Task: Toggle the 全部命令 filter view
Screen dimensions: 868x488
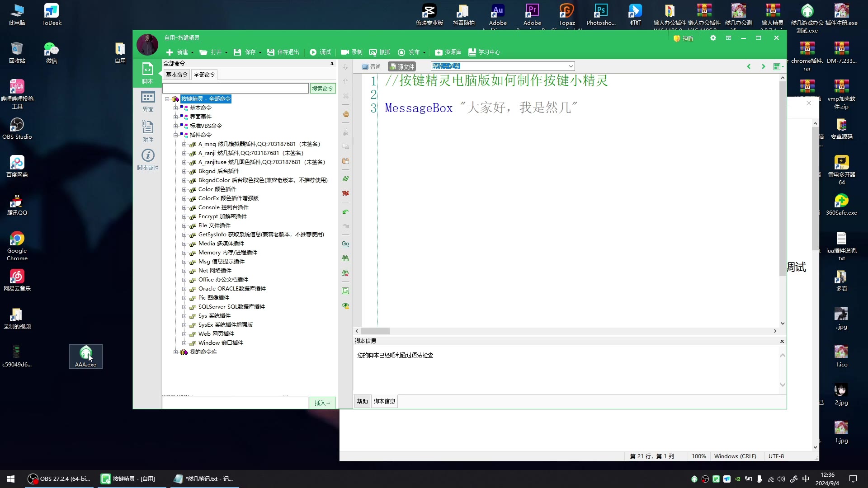Action: (204, 75)
